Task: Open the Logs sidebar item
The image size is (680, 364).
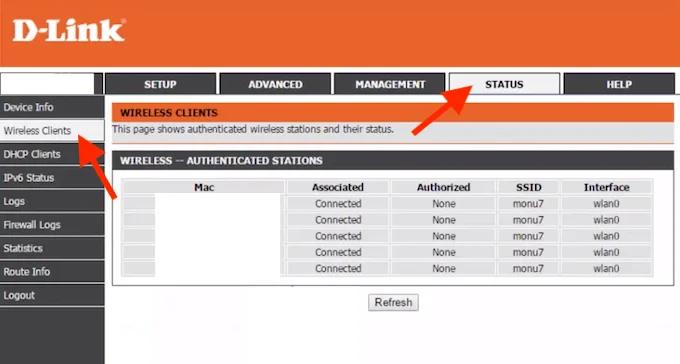Action: (x=52, y=201)
